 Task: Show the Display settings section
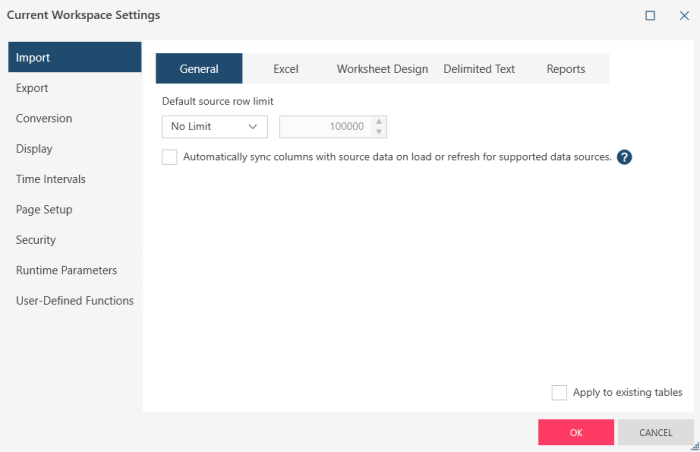pos(34,149)
